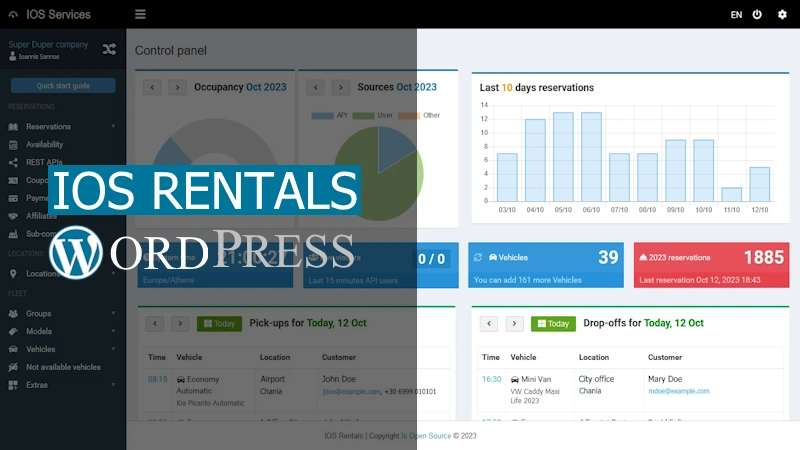800x450 pixels.
Task: Go to next Pick-ups day
Action: click(180, 323)
